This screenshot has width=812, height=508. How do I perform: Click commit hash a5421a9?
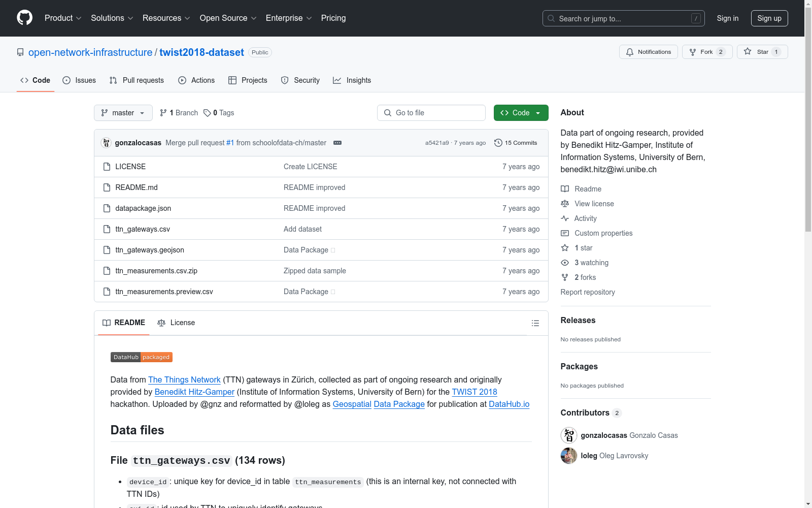pos(437,143)
